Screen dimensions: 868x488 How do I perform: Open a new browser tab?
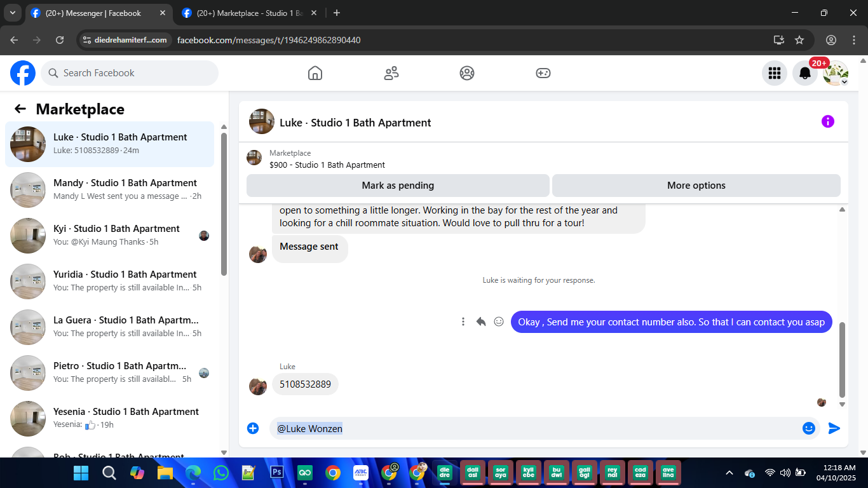(337, 13)
